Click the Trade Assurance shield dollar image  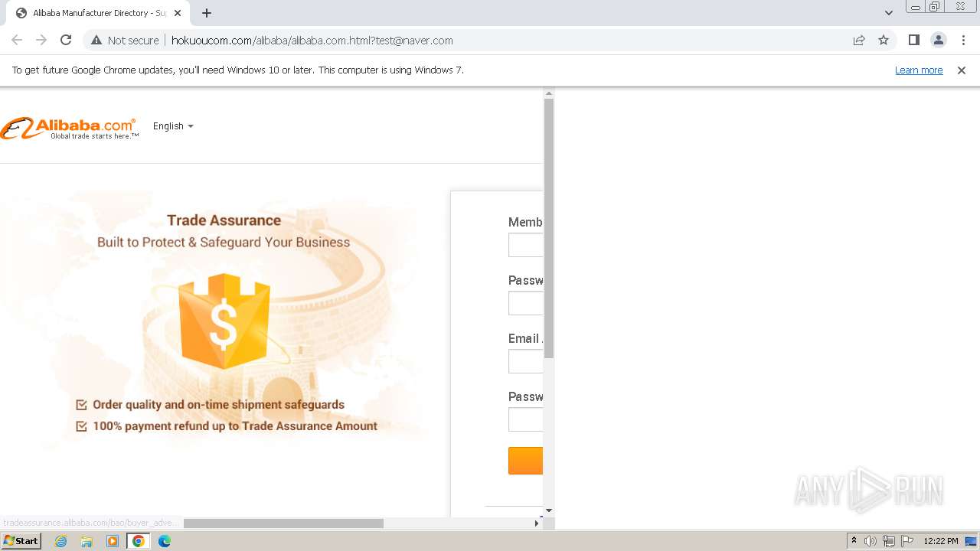[x=224, y=321]
